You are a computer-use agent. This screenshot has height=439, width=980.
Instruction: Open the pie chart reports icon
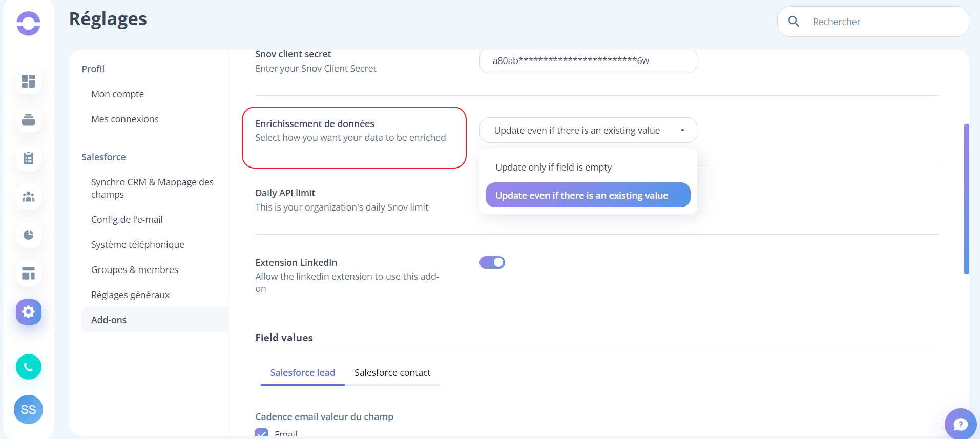pyautogui.click(x=29, y=235)
